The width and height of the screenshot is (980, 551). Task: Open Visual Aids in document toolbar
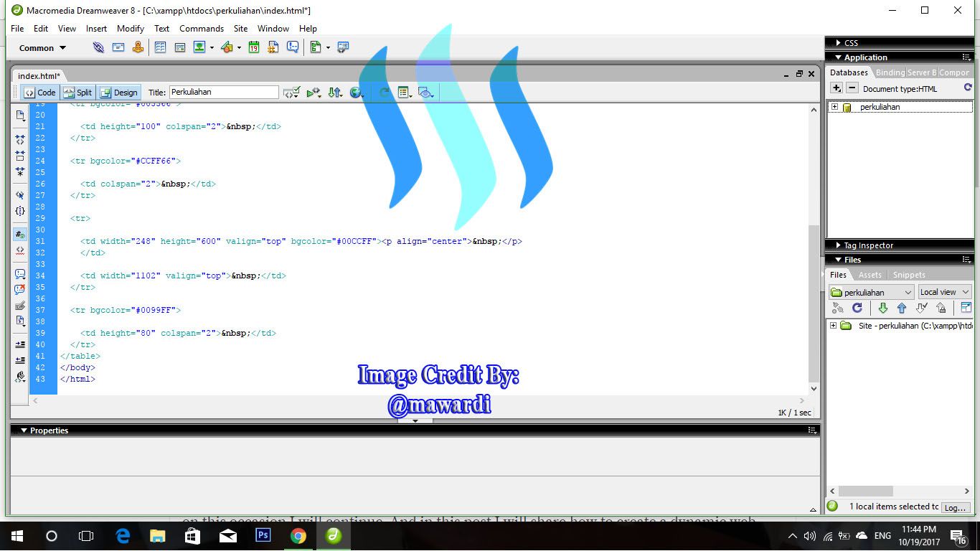pos(426,93)
